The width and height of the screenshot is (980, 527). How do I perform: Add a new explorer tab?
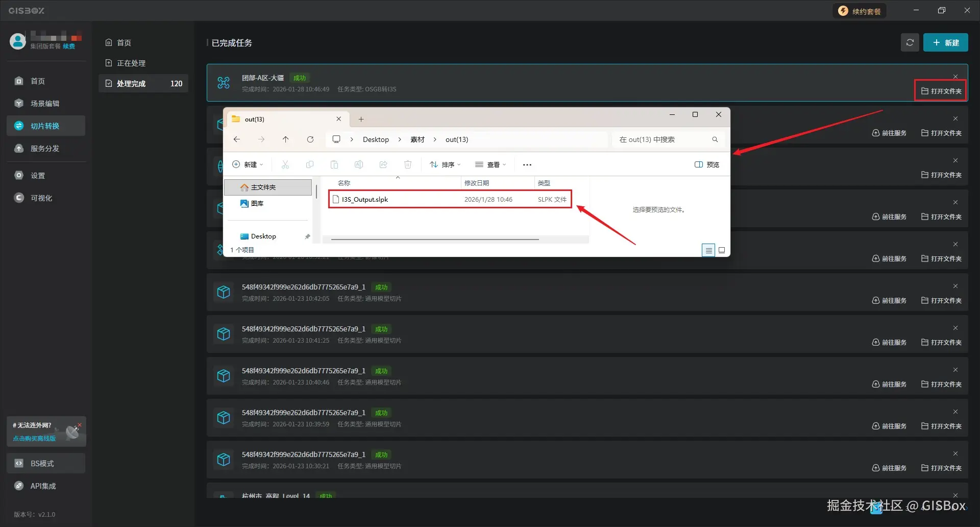[361, 119]
